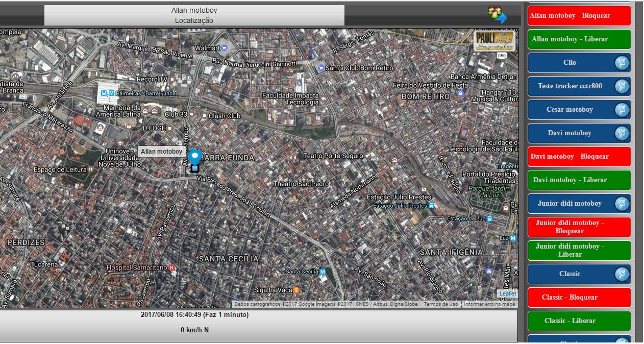
Task: Click the Allan motoboy Localização header
Action: tap(194, 15)
